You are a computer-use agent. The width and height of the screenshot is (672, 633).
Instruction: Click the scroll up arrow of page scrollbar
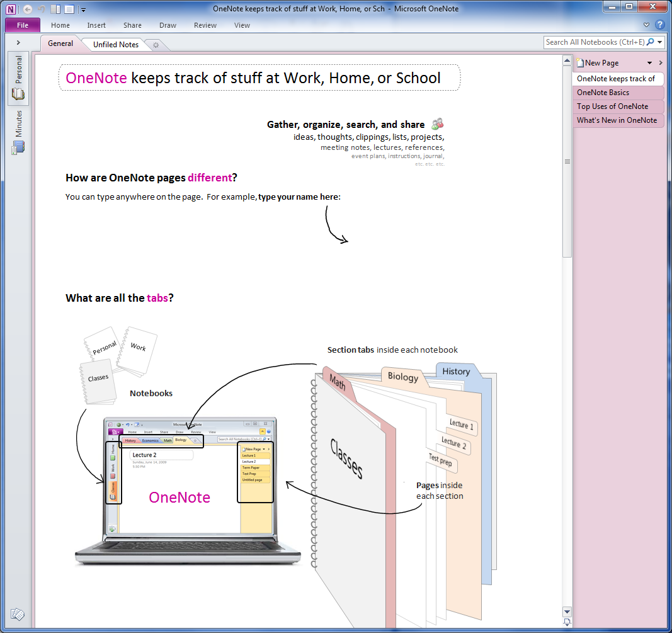coord(567,61)
